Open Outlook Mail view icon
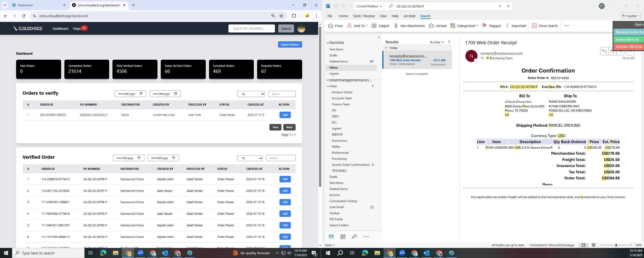Image resolution: width=644 pixels, height=258 pixels. (x=331, y=237)
